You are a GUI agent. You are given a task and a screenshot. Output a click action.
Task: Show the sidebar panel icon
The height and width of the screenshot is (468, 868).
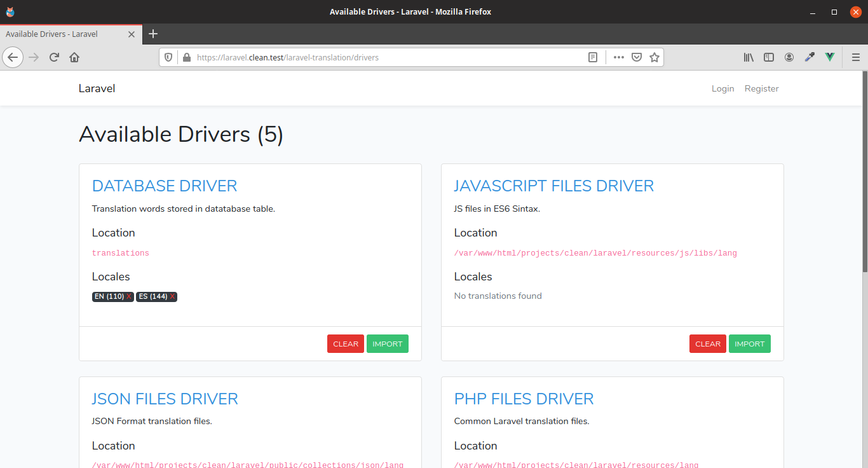click(x=769, y=57)
